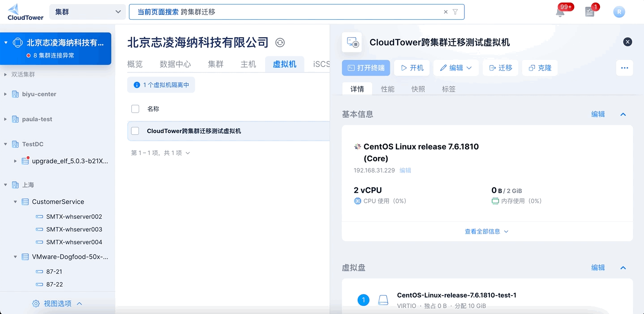
Task: Click the info icon in isolation notice
Action: tap(137, 85)
